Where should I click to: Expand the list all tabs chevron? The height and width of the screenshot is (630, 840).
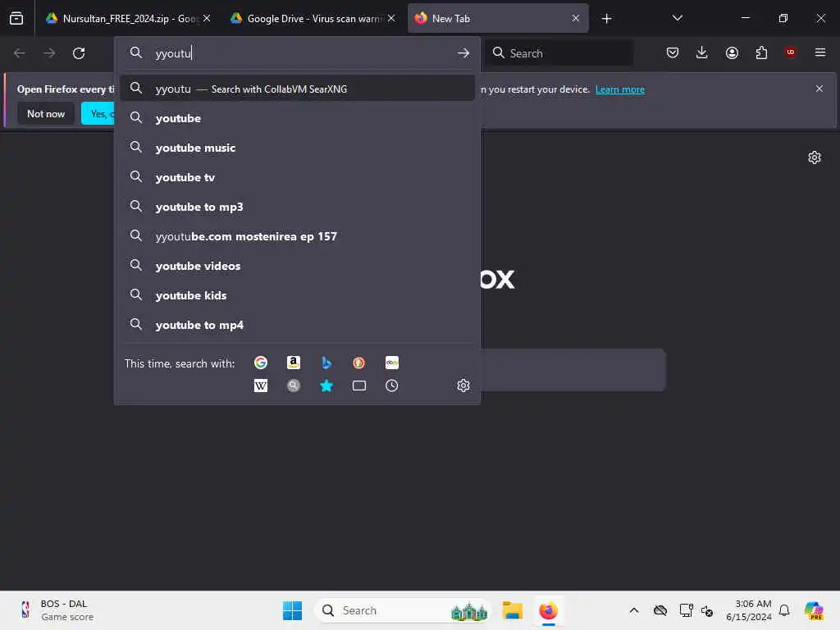[x=677, y=18]
